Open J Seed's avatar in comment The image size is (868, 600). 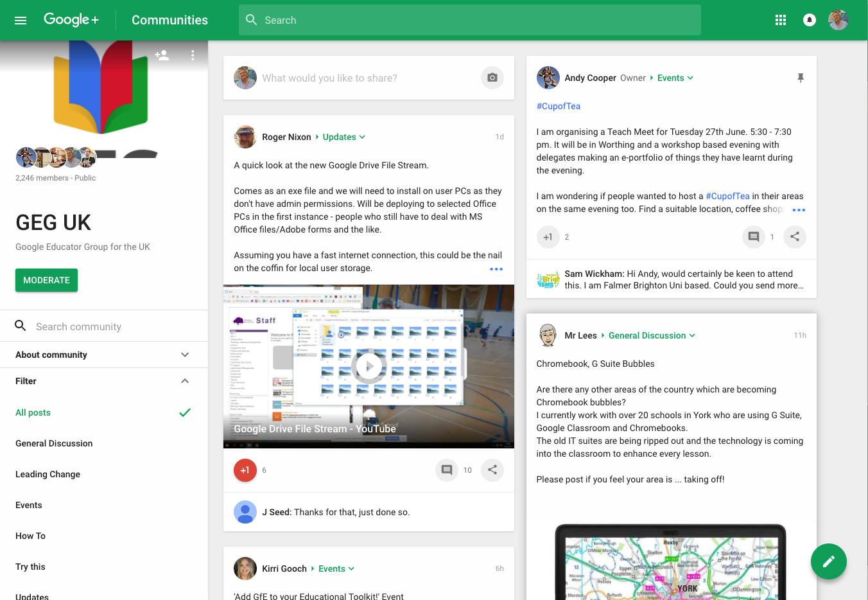point(245,512)
